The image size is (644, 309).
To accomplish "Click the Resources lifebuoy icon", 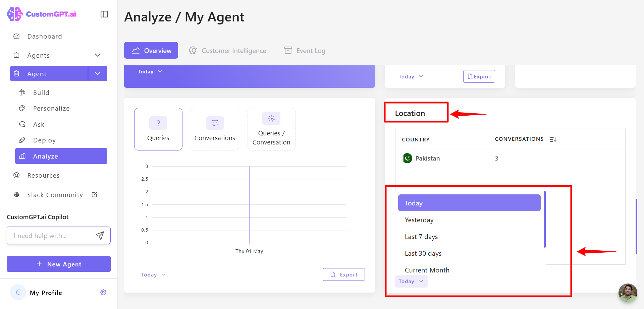I will pos(16,175).
